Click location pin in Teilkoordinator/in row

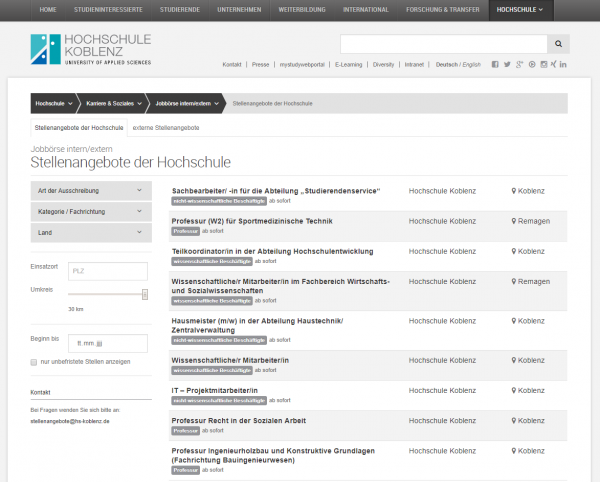(x=514, y=251)
